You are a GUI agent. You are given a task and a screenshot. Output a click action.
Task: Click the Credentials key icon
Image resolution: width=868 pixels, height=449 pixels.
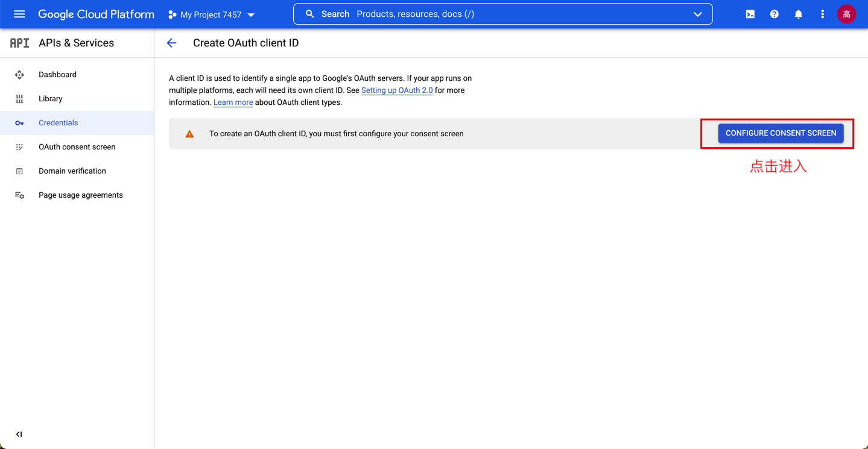19,123
